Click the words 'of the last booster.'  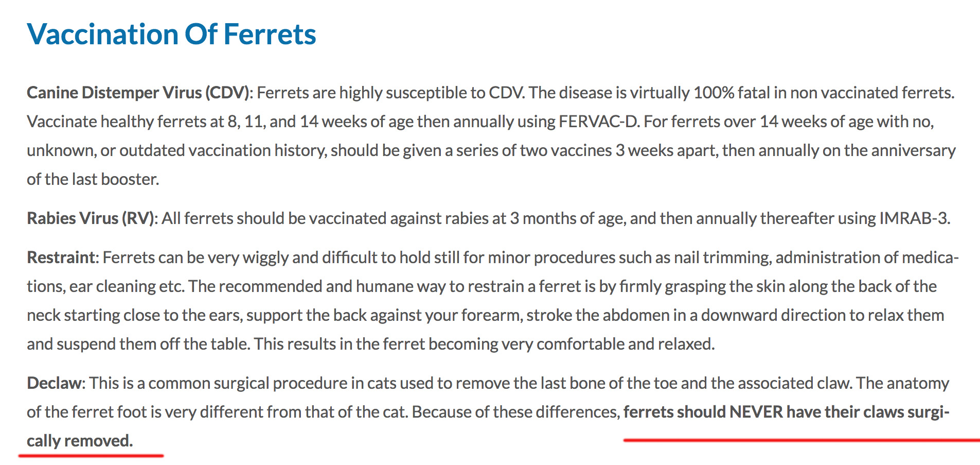(93, 179)
